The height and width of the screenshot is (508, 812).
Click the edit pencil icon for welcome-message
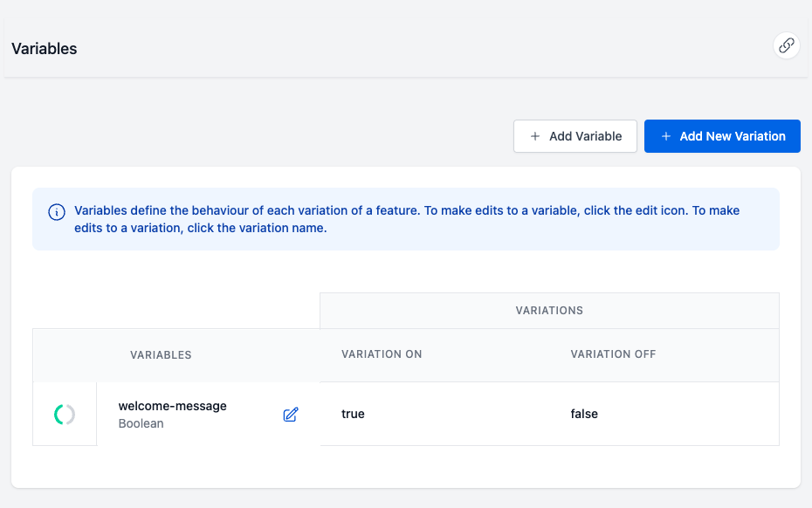click(291, 415)
